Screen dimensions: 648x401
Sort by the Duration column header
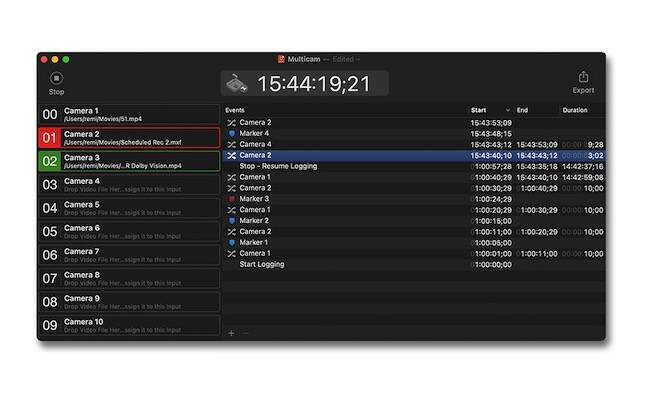[575, 110]
